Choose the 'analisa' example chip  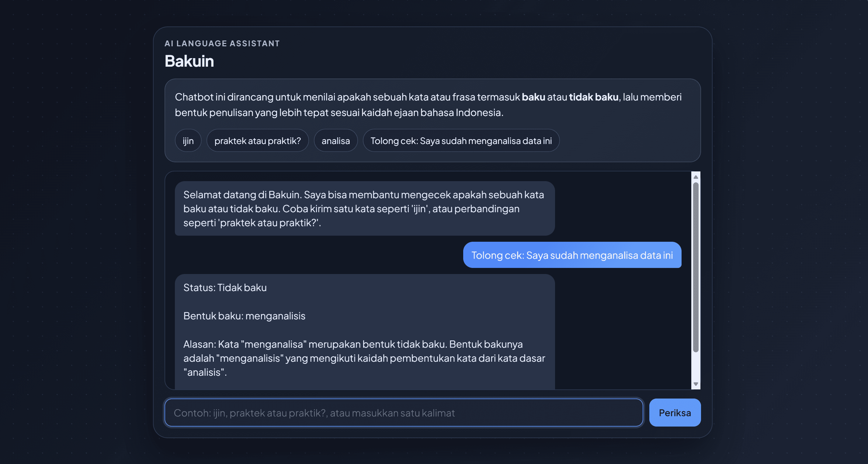pyautogui.click(x=335, y=141)
